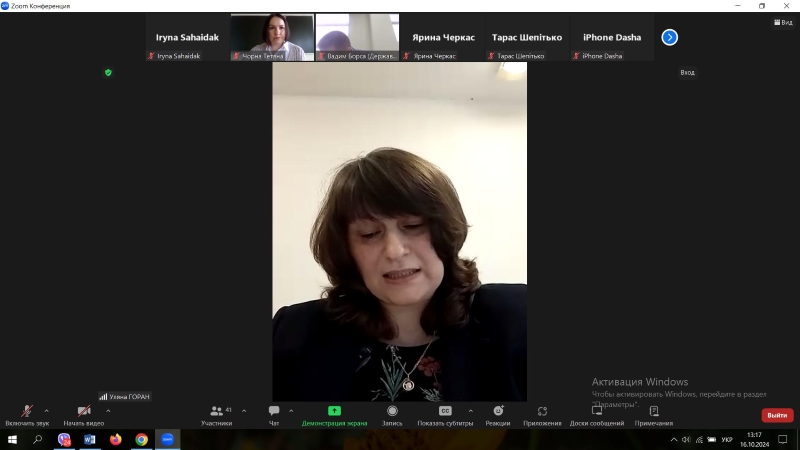Show next participants with blue arrow

coord(669,37)
